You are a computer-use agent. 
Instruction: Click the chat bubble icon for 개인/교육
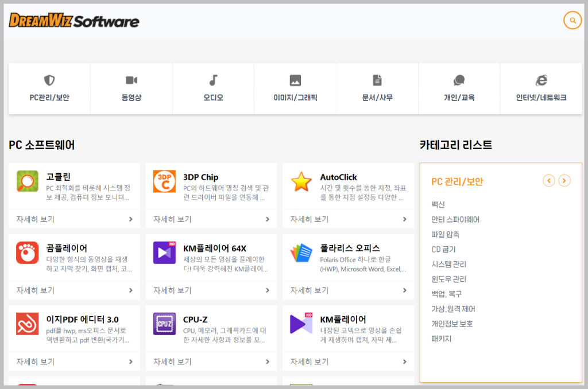coord(459,80)
